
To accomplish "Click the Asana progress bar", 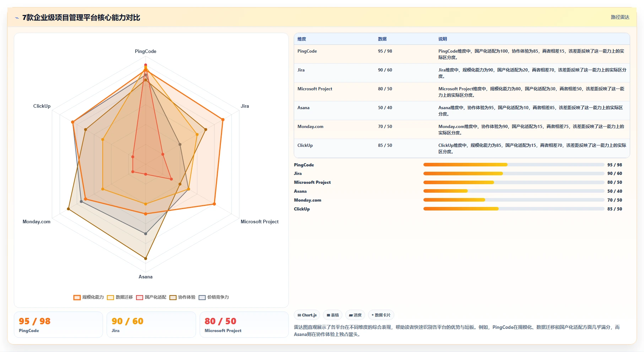I will (x=514, y=191).
